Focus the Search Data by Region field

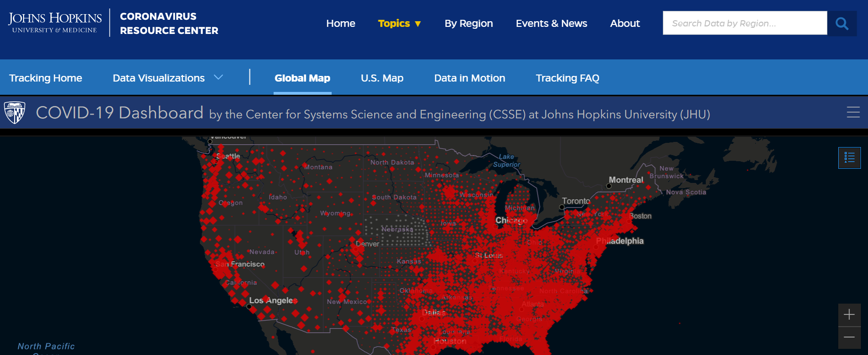point(744,23)
